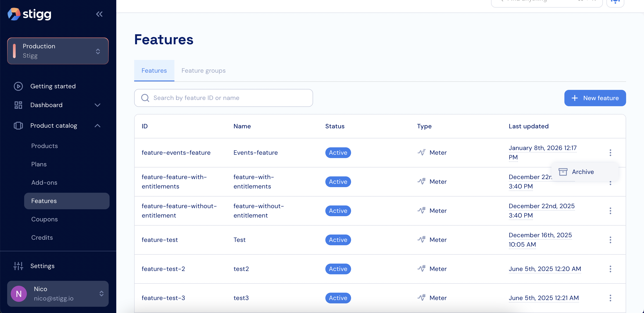Click the search by feature ID field
The height and width of the screenshot is (313, 644).
(x=223, y=98)
